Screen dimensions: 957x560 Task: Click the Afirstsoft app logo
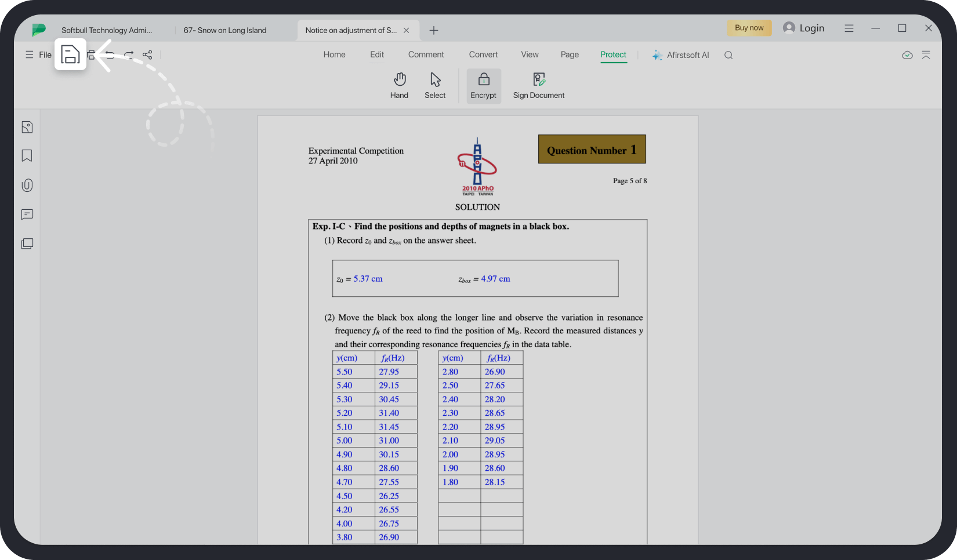tap(39, 30)
